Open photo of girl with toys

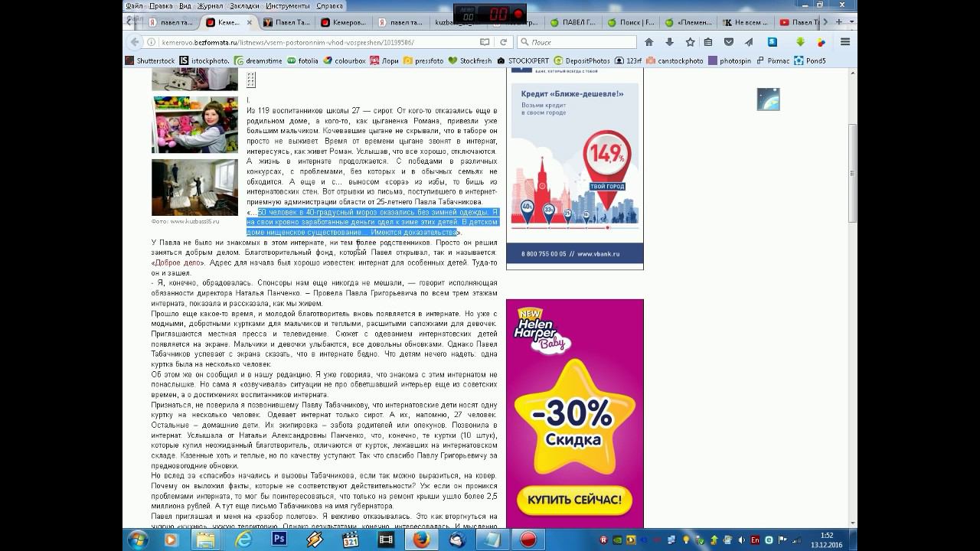194,124
